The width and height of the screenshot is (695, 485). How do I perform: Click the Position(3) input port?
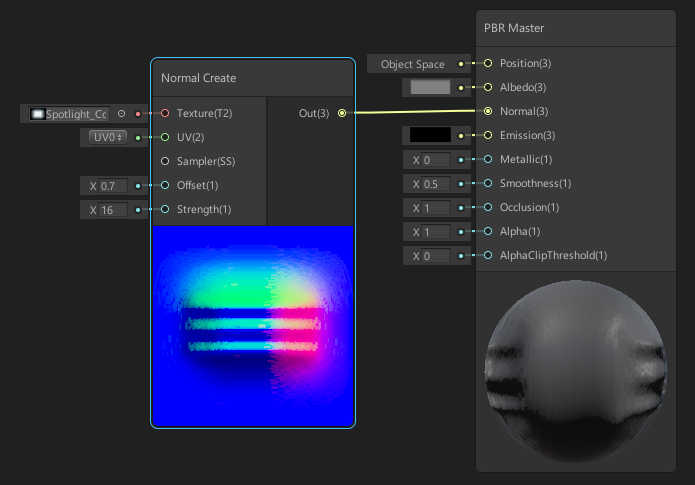coord(488,63)
